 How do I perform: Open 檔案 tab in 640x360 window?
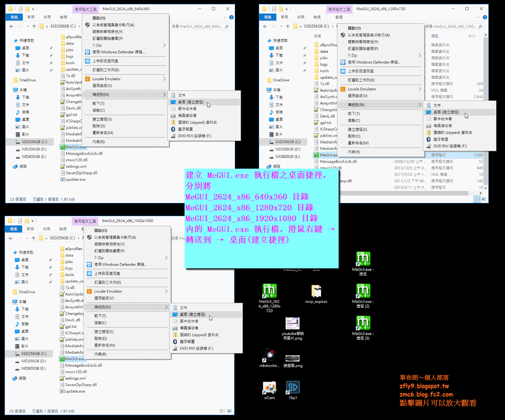tap(14, 17)
